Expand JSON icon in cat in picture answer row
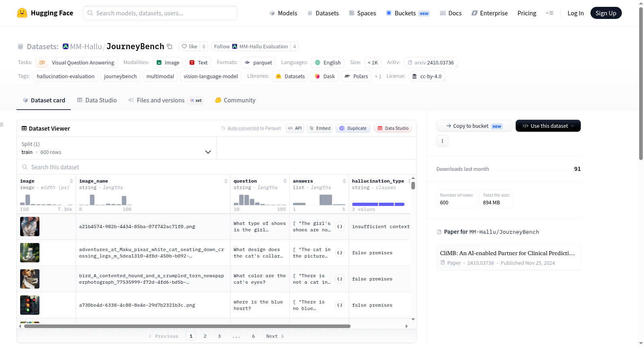Image resolution: width=644 pixels, height=347 pixels. [340, 253]
